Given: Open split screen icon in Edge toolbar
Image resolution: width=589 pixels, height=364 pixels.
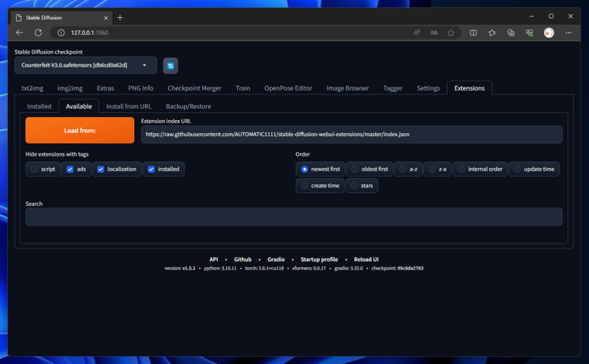Looking at the screenshot, I should 474,33.
